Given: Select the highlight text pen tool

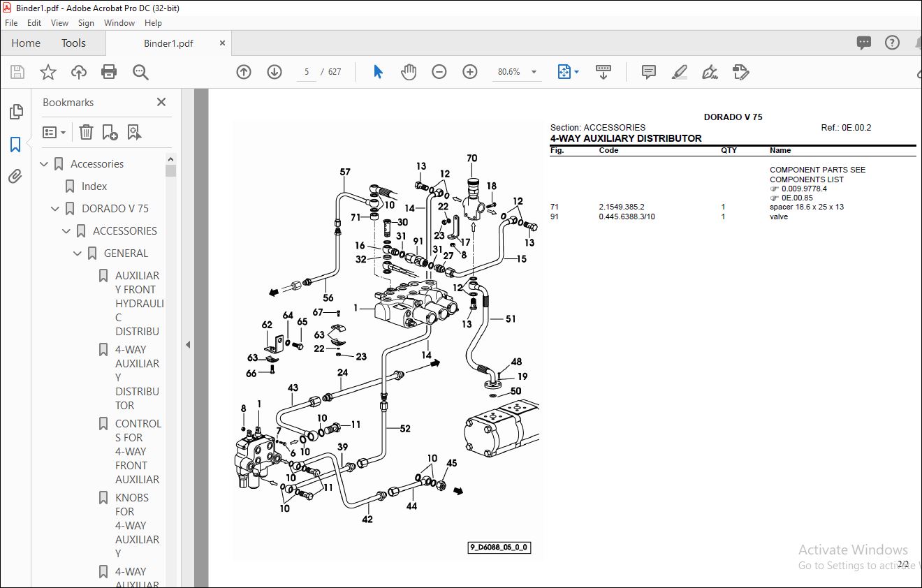Looking at the screenshot, I should (x=679, y=72).
